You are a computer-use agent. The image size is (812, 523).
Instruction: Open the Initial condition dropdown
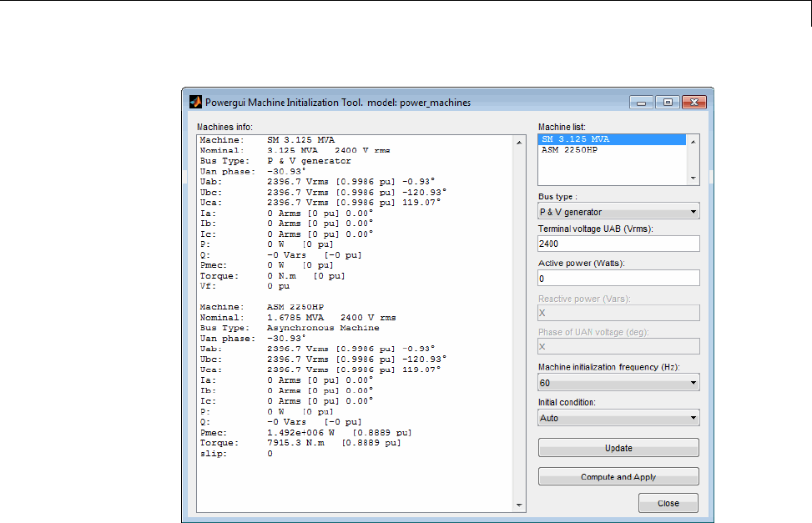pos(618,418)
